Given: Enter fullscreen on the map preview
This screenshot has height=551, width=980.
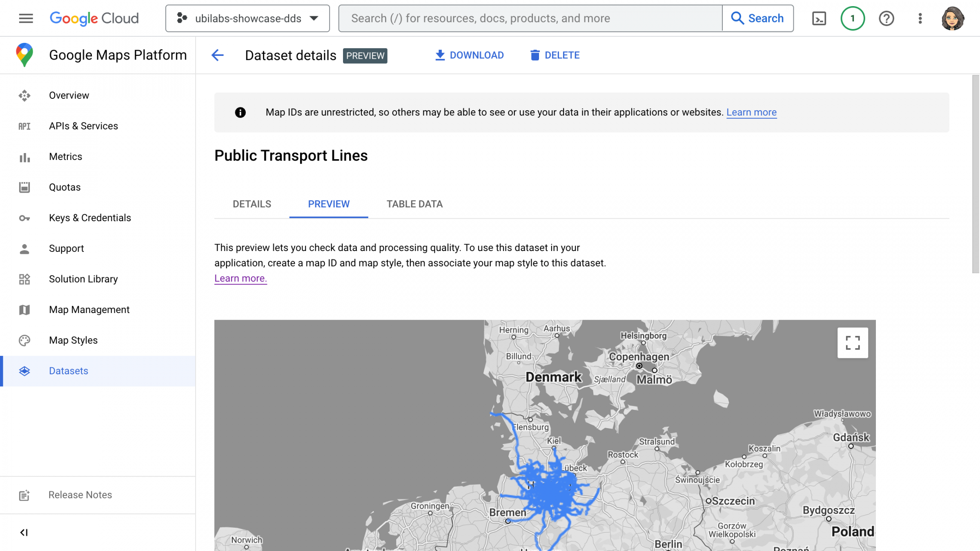Looking at the screenshot, I should coord(853,342).
